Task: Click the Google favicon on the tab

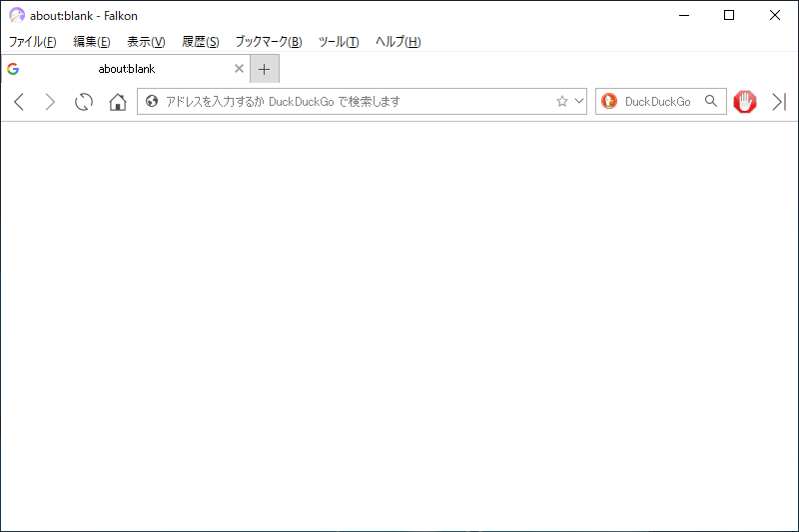Action: coord(13,69)
